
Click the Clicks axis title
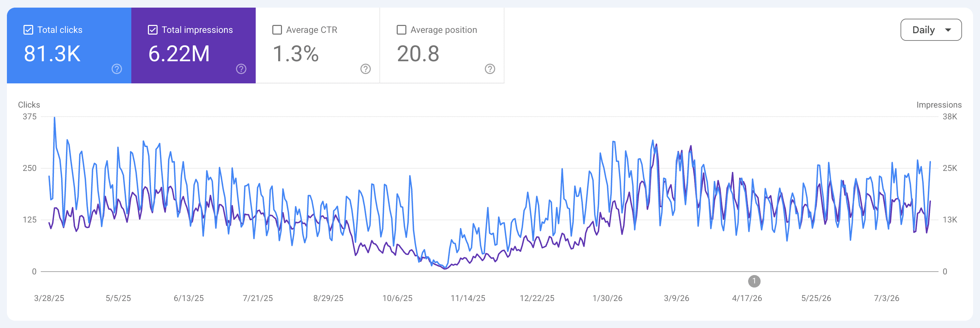click(x=29, y=105)
